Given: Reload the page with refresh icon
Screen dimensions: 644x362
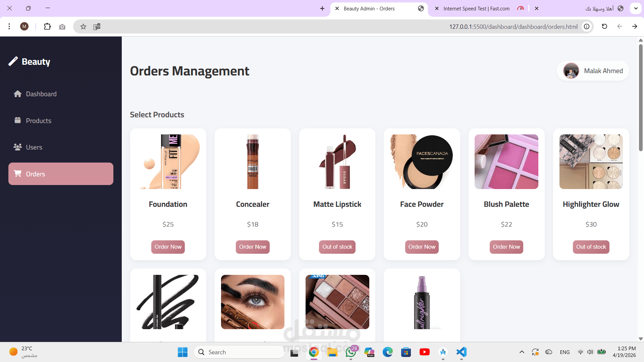Looking at the screenshot, I should click(x=604, y=26).
